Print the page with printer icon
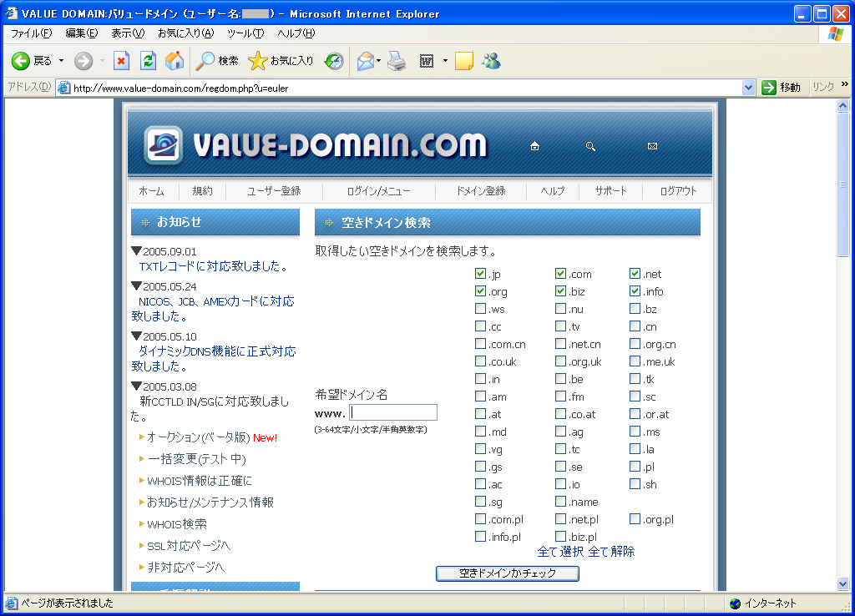The image size is (855, 616). (x=397, y=61)
